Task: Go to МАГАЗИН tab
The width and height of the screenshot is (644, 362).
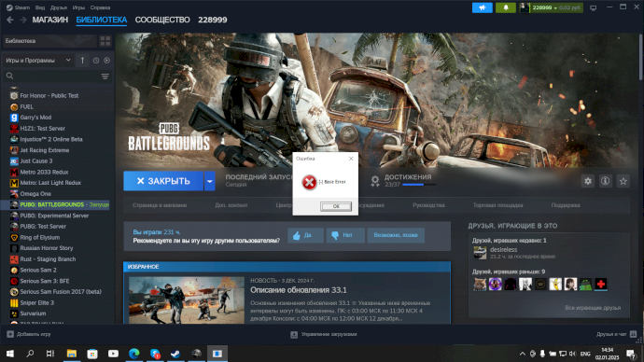Action: 50,20
